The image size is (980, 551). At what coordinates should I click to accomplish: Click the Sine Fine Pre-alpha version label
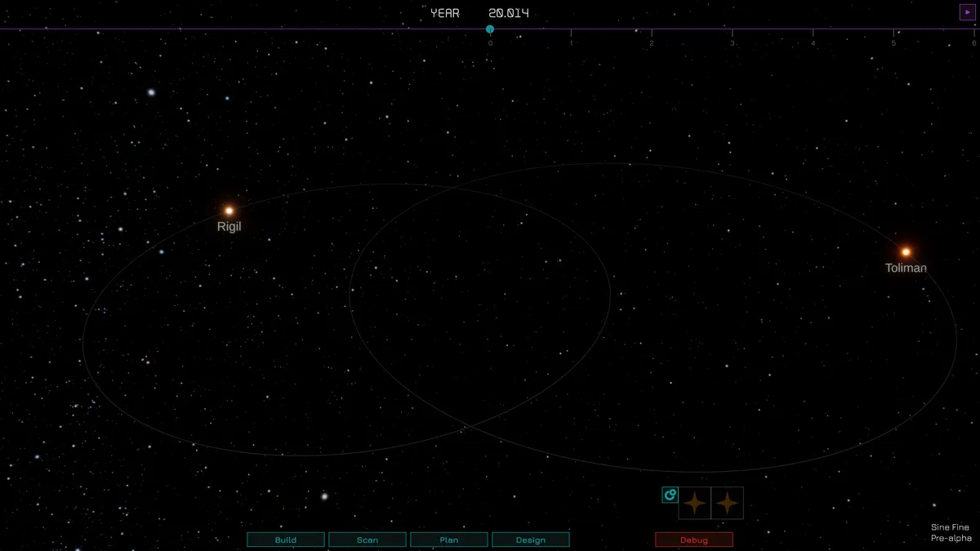(951, 532)
